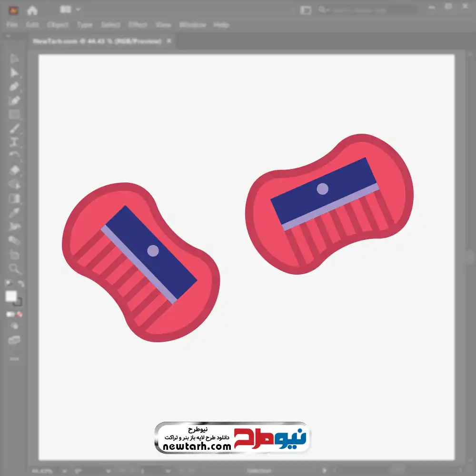
Task: Click the Home icon in top bar
Action: point(32,10)
